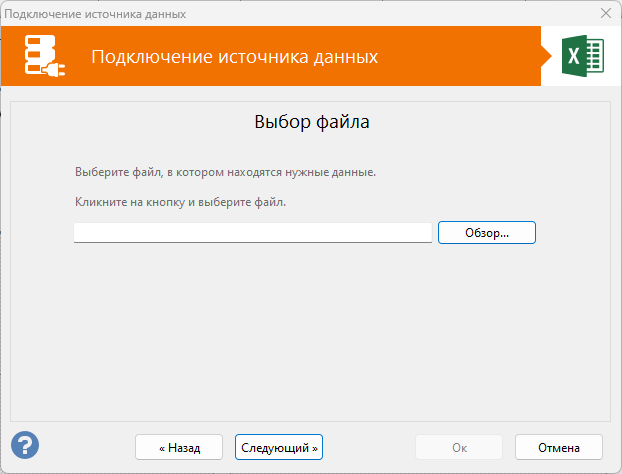Click blank orange banner area right of title
622x474 pixels.
(x=460, y=56)
